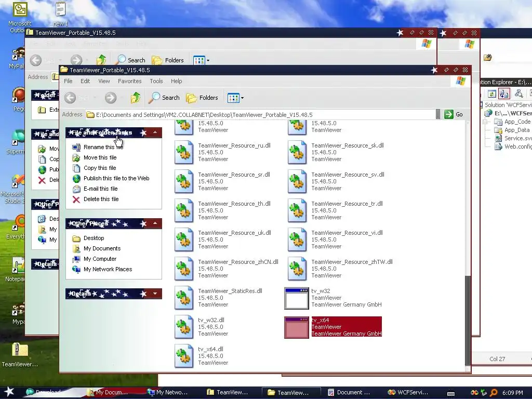Click Folders in the back TeamViewer window
Viewport: 532px width, 399px height.
click(168, 60)
